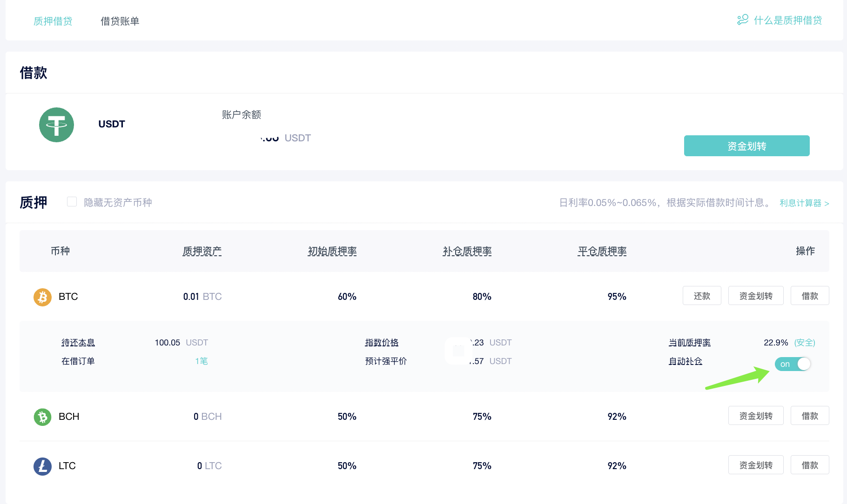Viewport: 847px width, 504px height.
Task: Open the 1笔 active orders link
Action: tap(202, 361)
